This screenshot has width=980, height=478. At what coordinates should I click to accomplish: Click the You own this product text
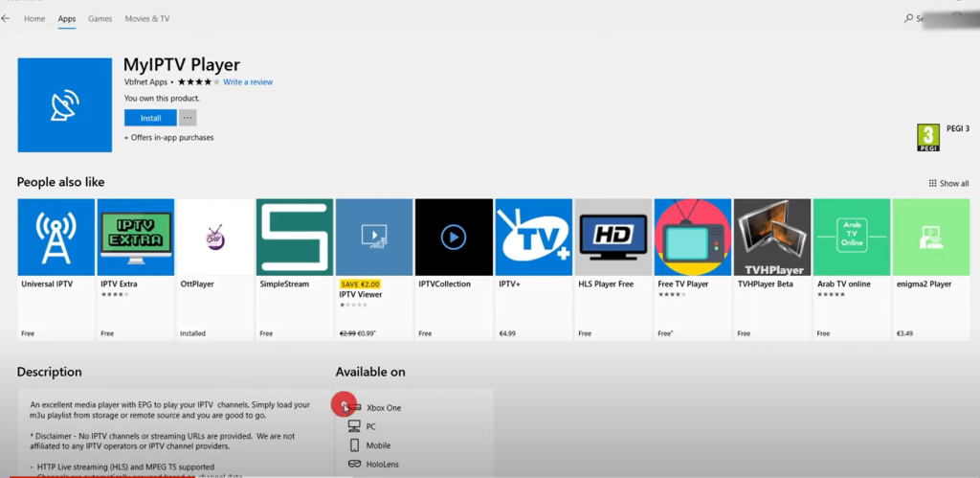(162, 99)
